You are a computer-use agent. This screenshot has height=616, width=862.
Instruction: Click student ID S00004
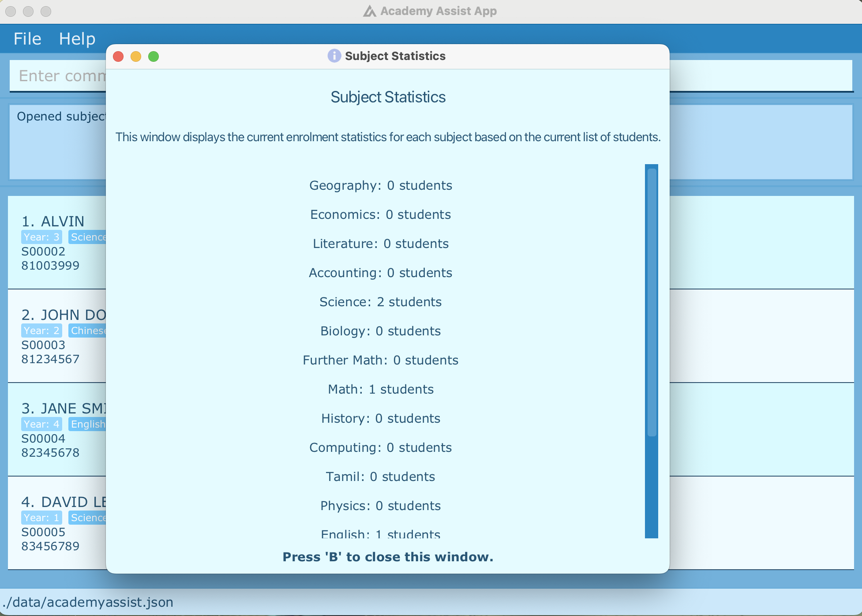click(43, 439)
